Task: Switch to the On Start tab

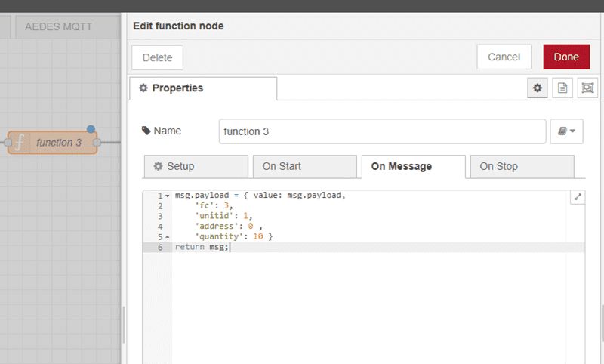Action: pos(303,167)
